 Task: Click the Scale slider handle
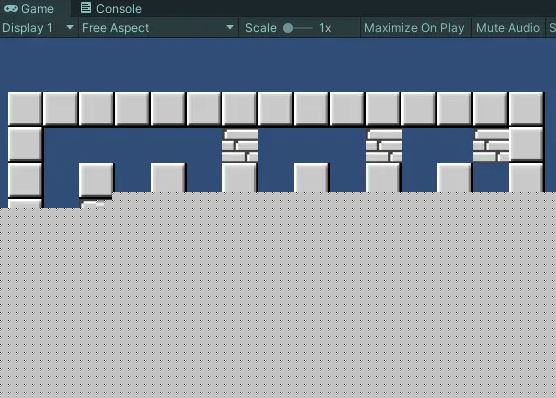288,28
